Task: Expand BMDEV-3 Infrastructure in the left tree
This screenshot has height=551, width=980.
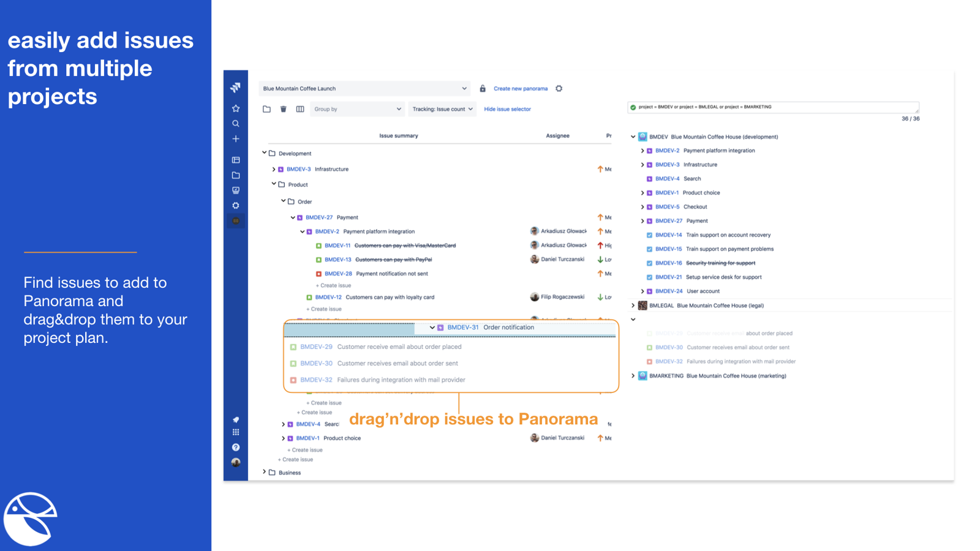Action: pos(274,170)
